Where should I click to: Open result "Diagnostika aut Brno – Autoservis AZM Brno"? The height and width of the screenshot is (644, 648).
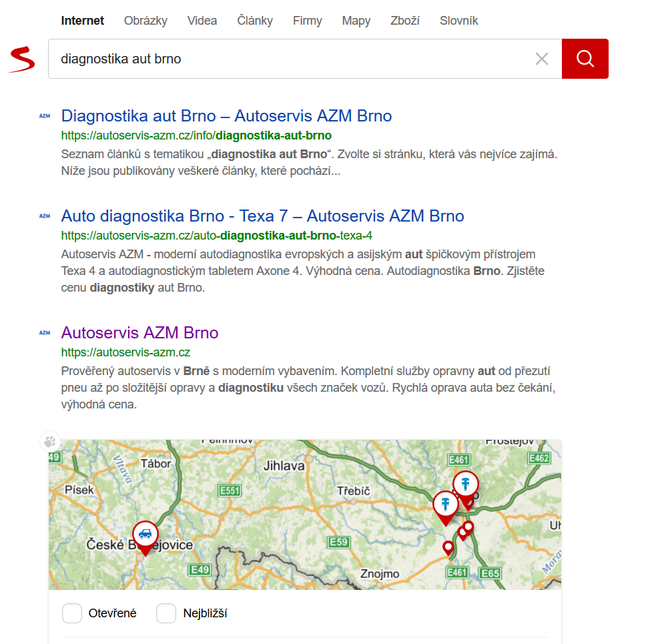226,115
